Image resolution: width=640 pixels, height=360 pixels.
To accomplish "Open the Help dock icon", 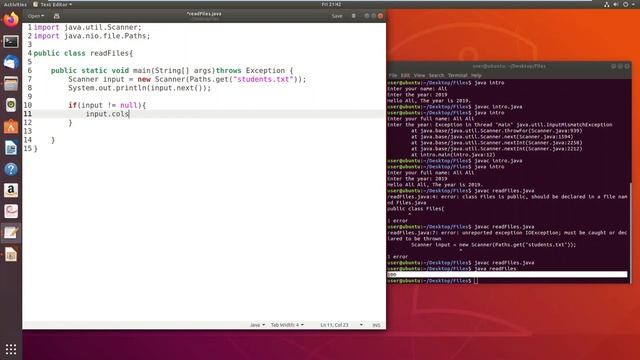I will pos(11,169).
